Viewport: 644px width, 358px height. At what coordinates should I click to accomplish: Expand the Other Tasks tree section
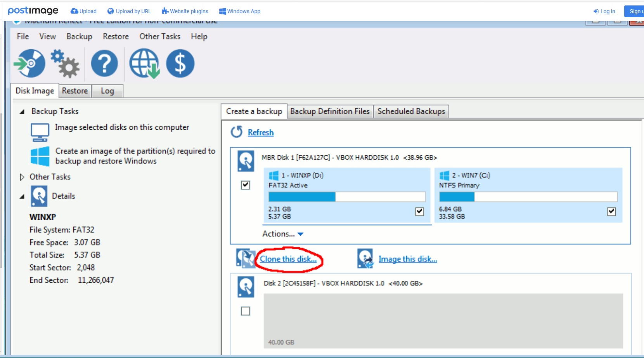point(22,177)
